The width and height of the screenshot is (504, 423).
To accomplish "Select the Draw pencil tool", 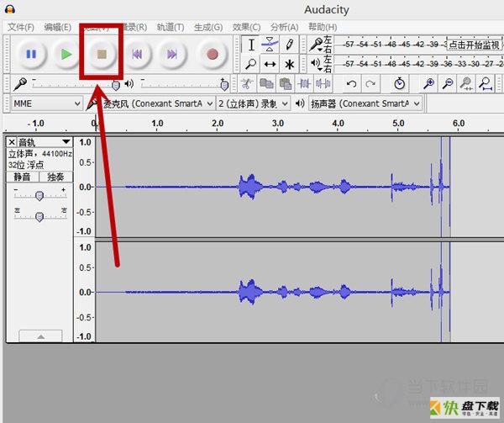I will tap(289, 45).
